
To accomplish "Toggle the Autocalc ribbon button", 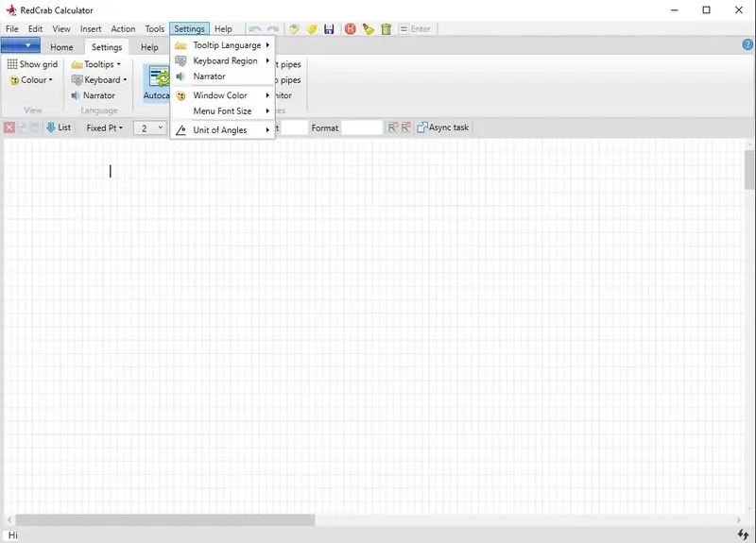I will pyautogui.click(x=156, y=83).
